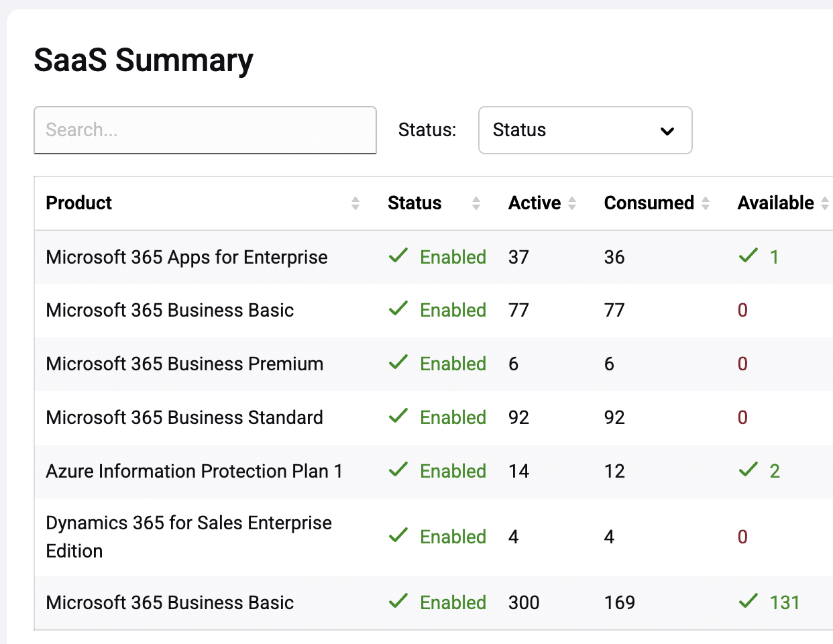Click Active value 14
The image size is (833, 644).
tap(518, 471)
